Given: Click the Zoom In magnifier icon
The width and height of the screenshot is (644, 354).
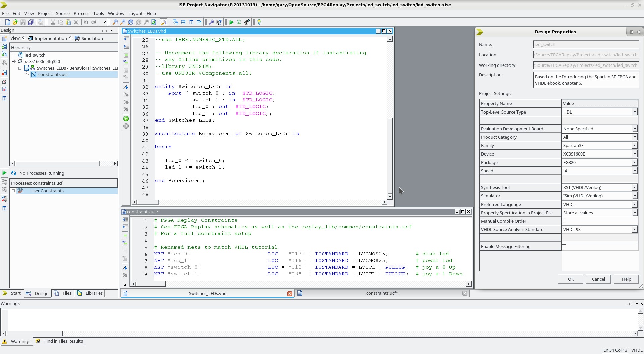Looking at the screenshot, I should coord(115,22).
